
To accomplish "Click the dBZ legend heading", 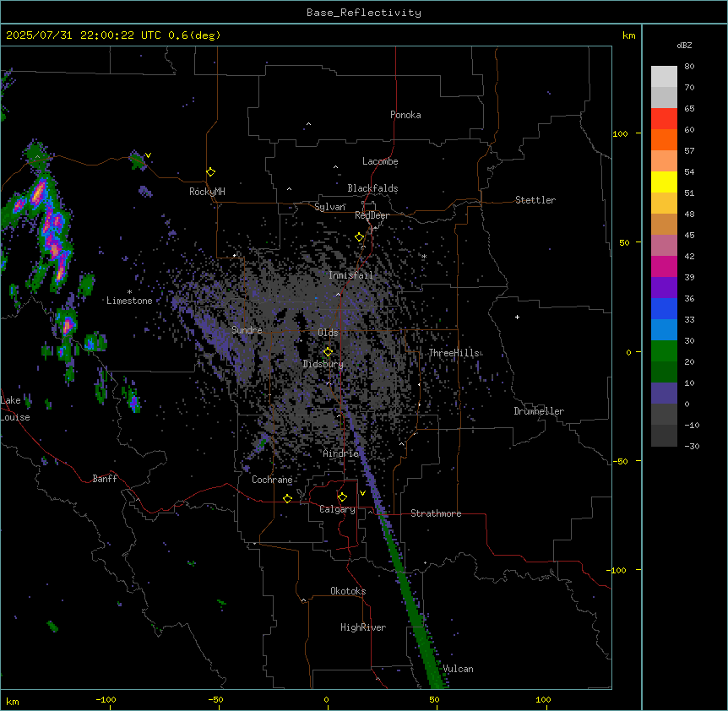I will point(684,45).
